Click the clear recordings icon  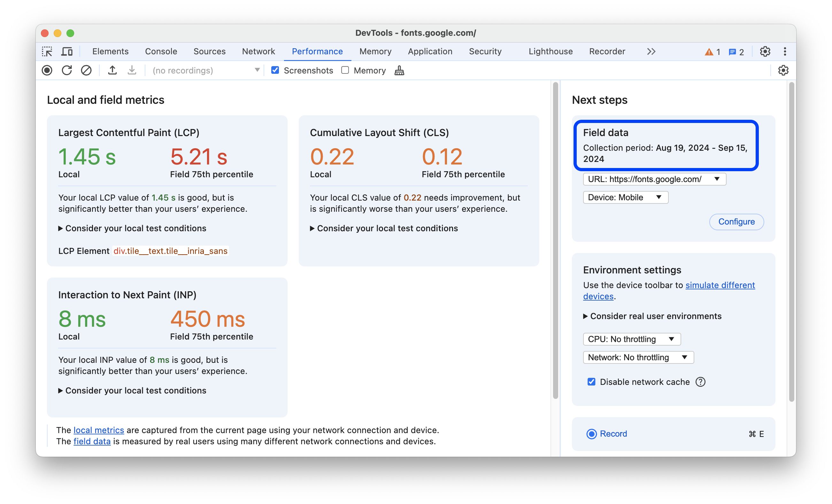86,71
